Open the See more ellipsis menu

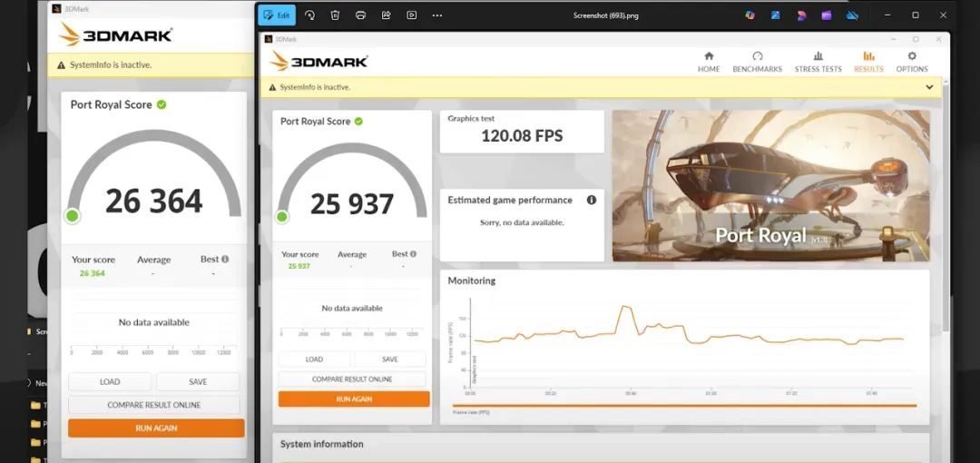click(436, 15)
